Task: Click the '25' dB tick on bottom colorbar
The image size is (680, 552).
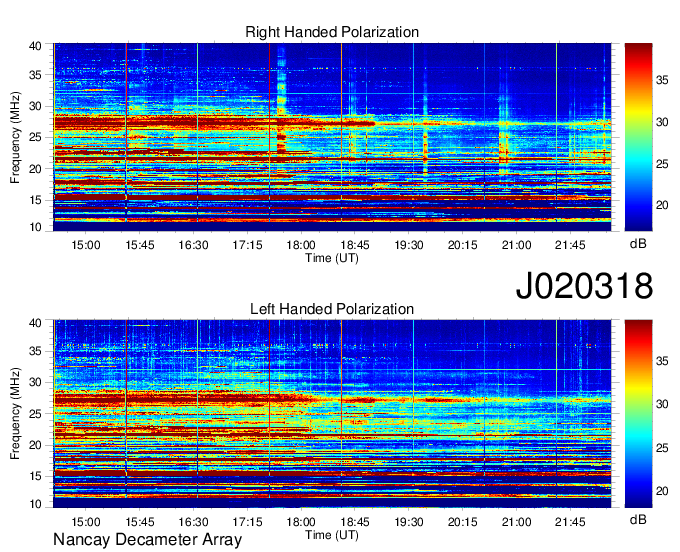Action: coord(662,448)
